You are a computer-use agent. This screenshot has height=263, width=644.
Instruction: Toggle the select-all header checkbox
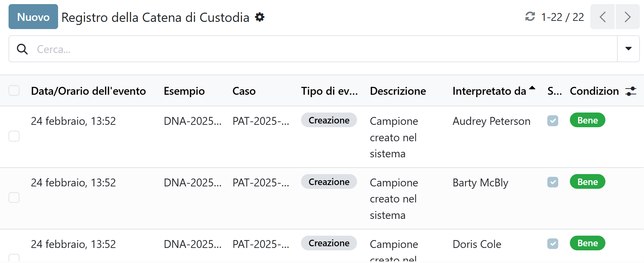(14, 91)
